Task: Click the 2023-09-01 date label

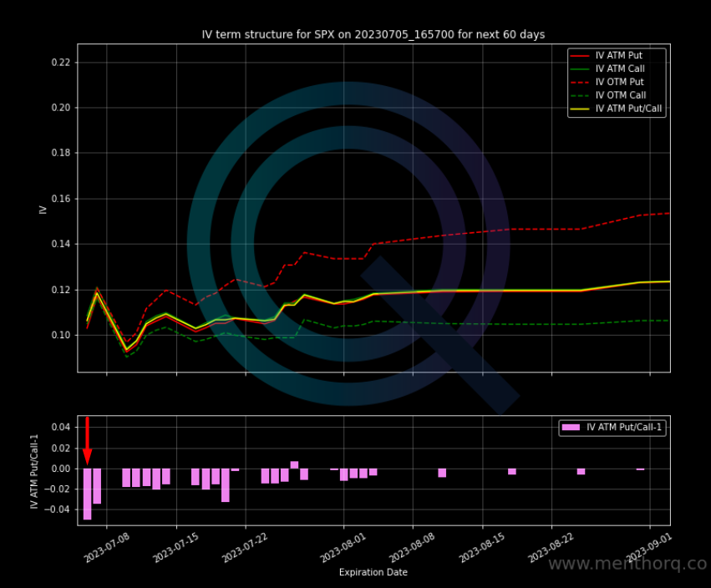Action: 649,548
